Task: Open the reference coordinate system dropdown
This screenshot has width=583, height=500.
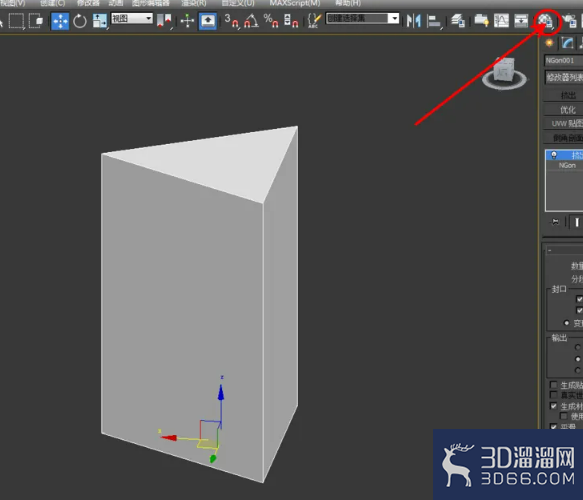Action: coord(132,18)
